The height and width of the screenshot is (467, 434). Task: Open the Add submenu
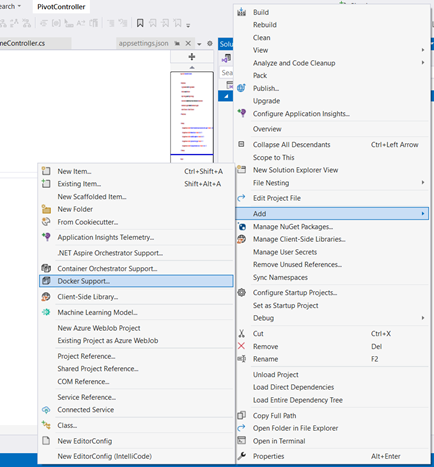click(x=332, y=213)
